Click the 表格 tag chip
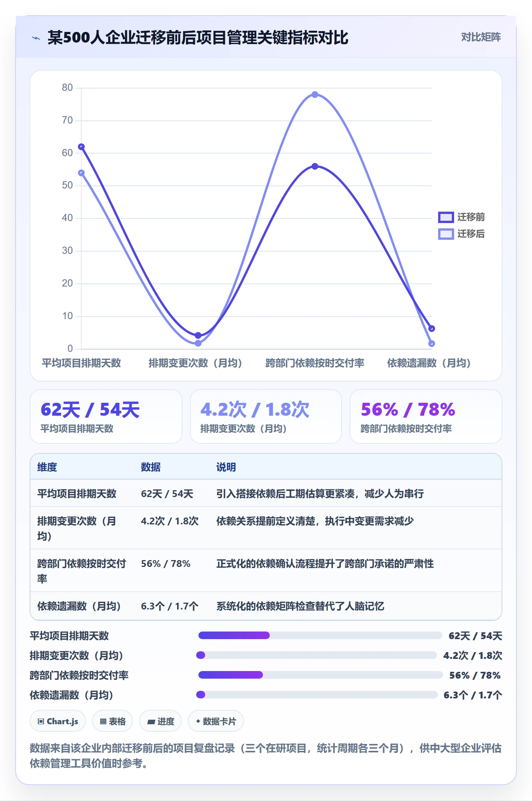The image size is (532, 801). [112, 721]
